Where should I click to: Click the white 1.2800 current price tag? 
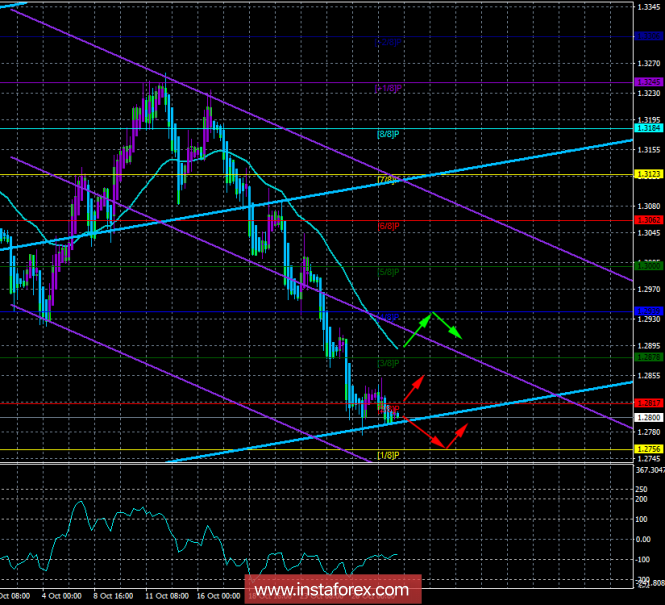pos(648,418)
